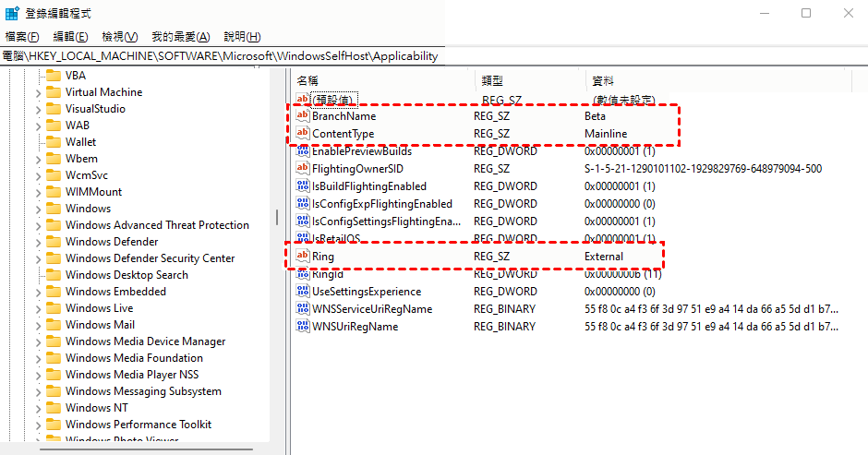This screenshot has width=868, height=455.
Task: Open the 我的最愛(A) menu
Action: tap(180, 37)
